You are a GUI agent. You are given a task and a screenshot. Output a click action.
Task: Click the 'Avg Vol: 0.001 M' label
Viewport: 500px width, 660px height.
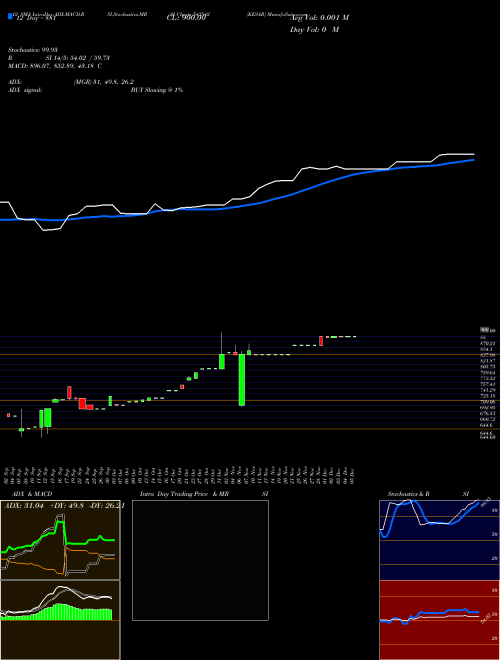(319, 18)
